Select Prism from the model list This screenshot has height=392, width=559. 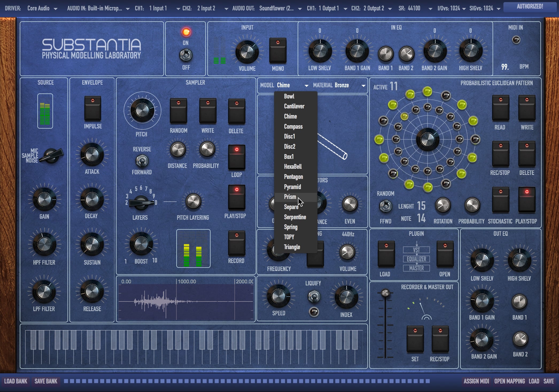pyautogui.click(x=296, y=197)
